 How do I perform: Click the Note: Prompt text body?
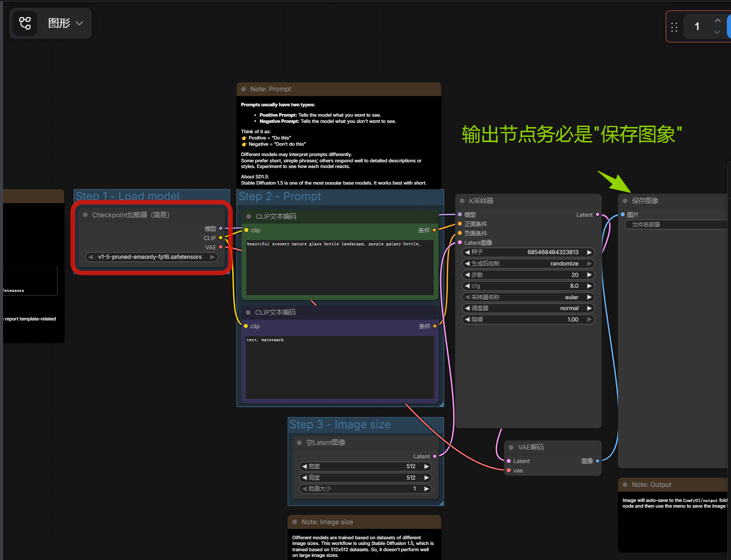[339, 143]
